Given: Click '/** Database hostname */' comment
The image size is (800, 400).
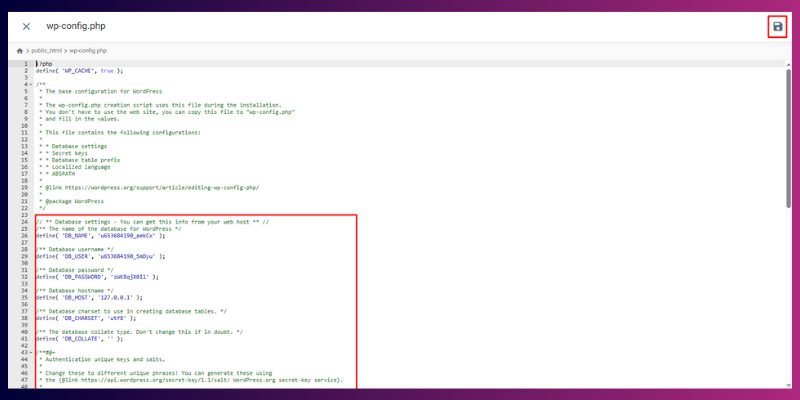Looking at the screenshot, I should point(74,291).
